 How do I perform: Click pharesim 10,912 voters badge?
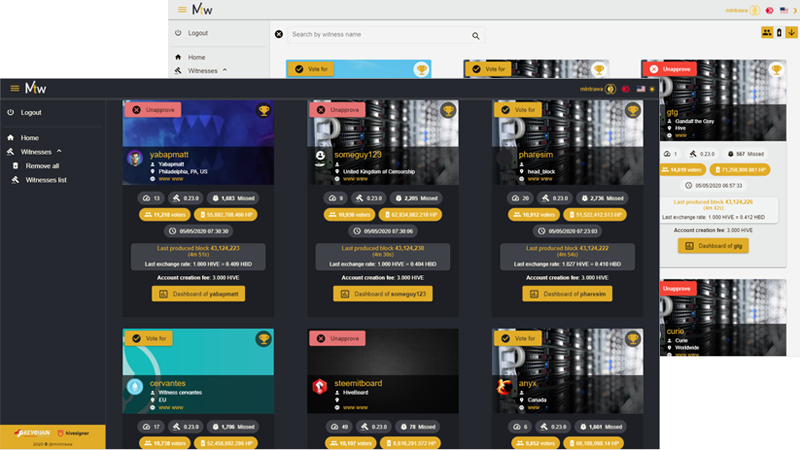[534, 215]
